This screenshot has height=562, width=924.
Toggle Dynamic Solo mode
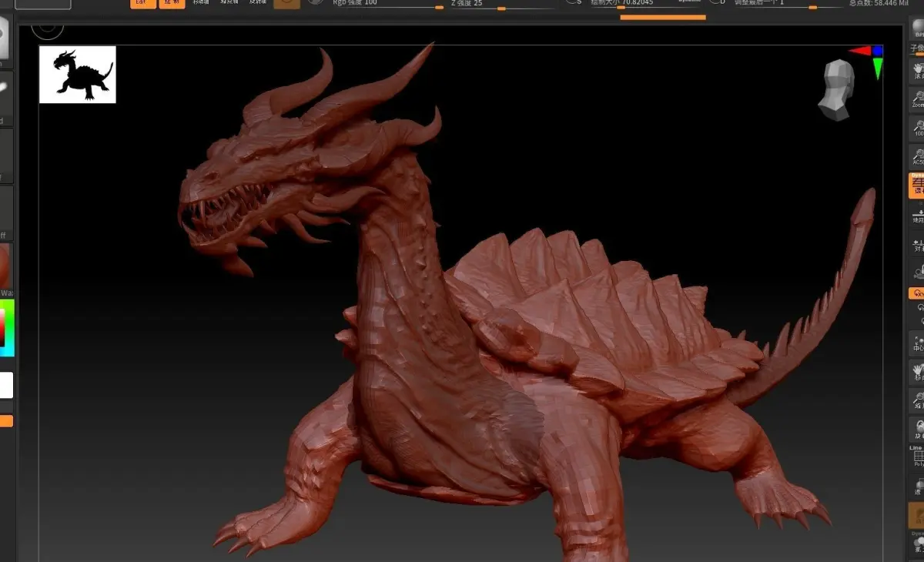tap(917, 543)
